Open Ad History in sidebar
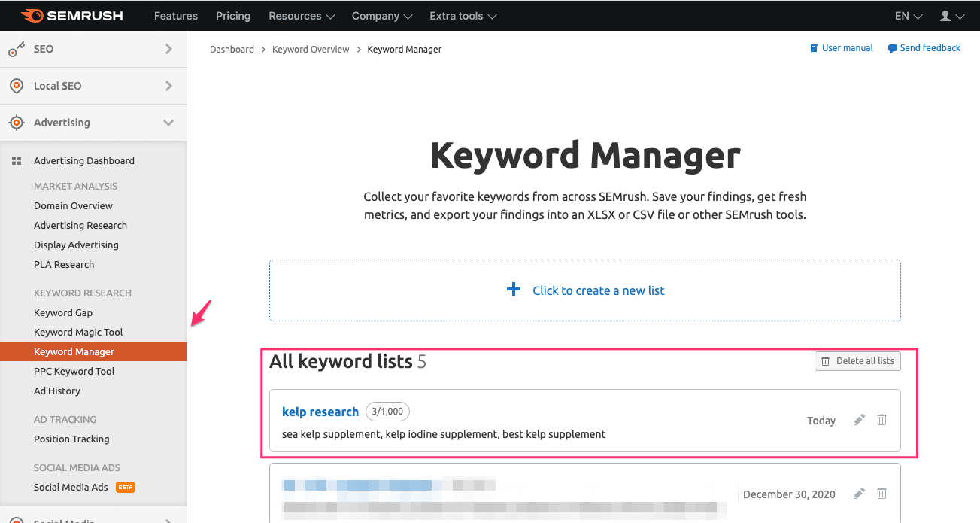Image resolution: width=980 pixels, height=523 pixels. 57,391
